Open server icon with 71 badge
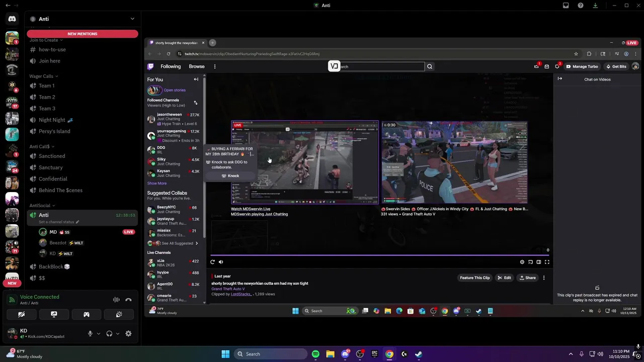 [x=12, y=246]
